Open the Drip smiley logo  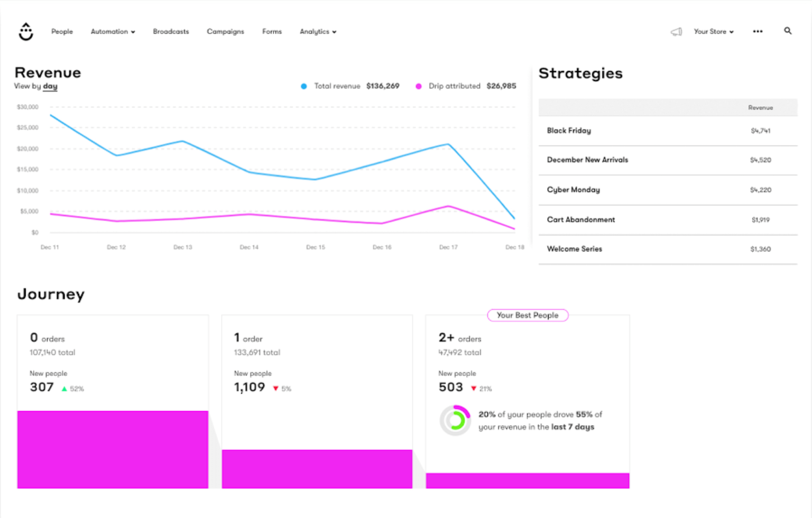[25, 31]
